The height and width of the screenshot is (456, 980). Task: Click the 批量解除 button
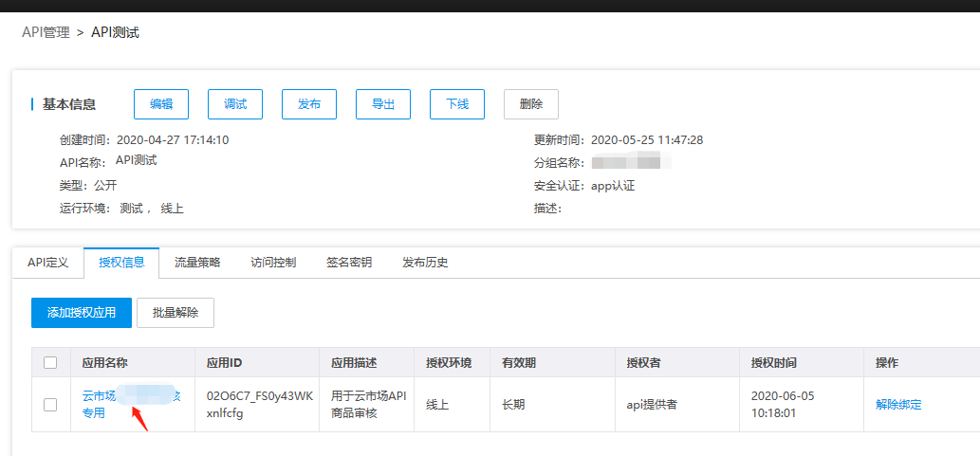pyautogui.click(x=176, y=313)
